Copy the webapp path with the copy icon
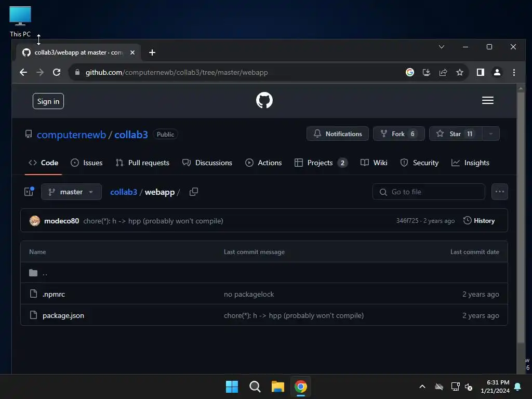Viewport: 532px width, 399px height. pos(194,192)
